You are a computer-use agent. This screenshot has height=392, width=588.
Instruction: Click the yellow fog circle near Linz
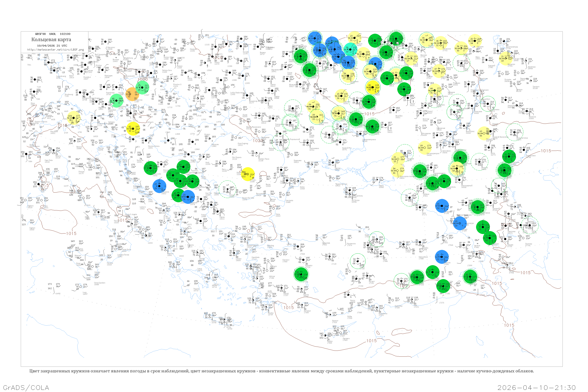click(133, 129)
